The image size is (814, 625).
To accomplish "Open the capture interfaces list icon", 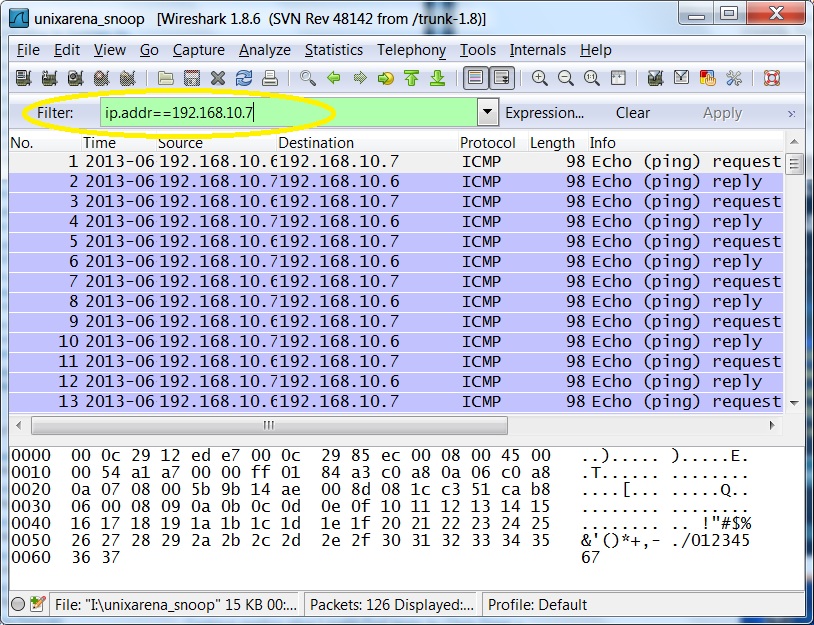I will [x=23, y=78].
